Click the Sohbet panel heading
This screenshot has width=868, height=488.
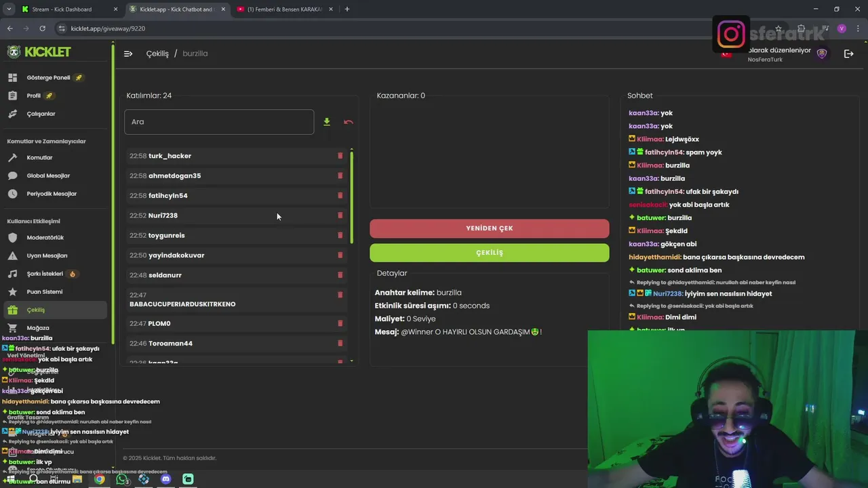pyautogui.click(x=640, y=96)
